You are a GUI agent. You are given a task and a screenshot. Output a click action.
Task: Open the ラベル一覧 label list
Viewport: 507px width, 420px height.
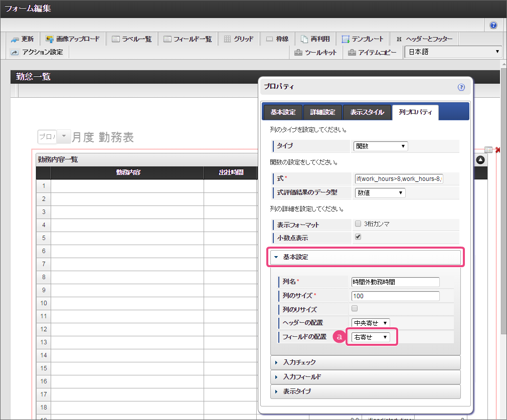tap(131, 39)
